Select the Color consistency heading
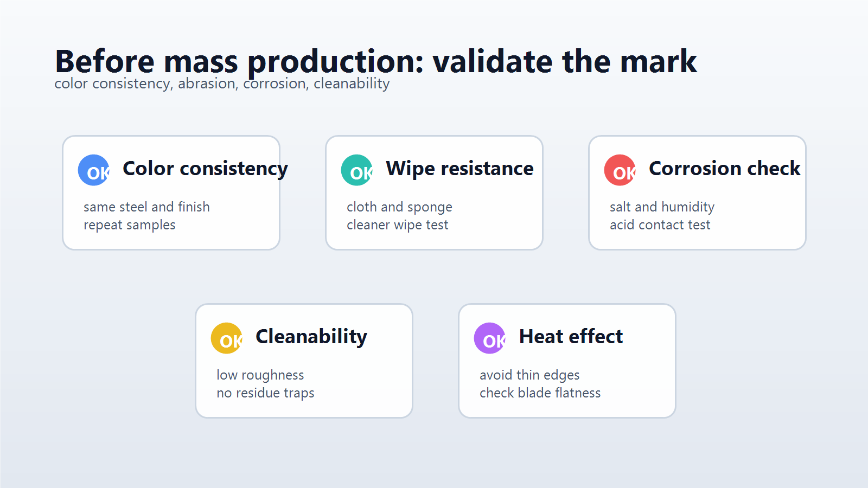 [x=205, y=169]
